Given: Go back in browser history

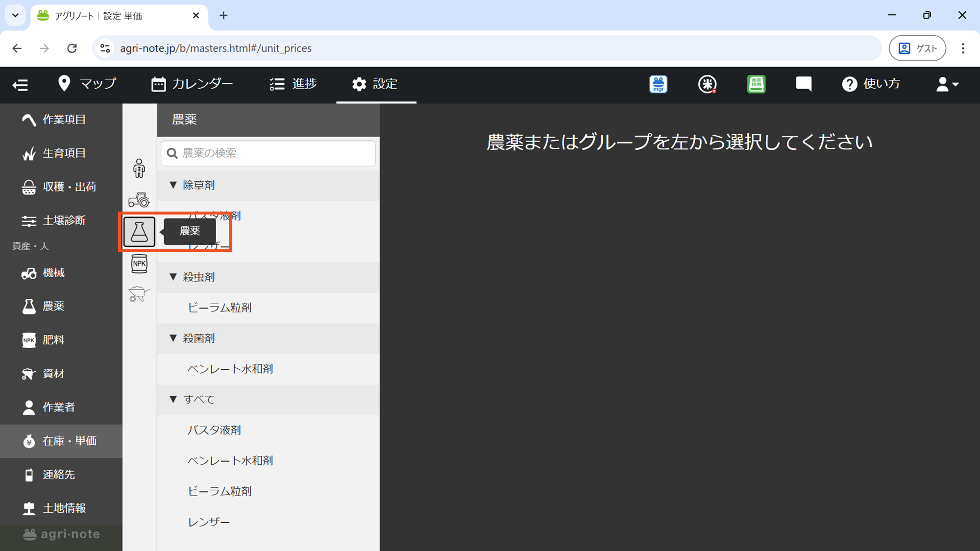Looking at the screenshot, I should click(x=17, y=48).
